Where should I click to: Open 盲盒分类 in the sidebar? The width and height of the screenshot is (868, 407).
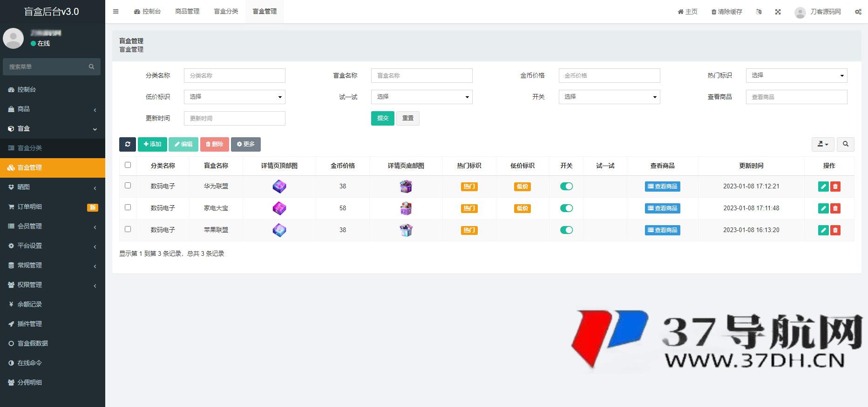coord(30,148)
